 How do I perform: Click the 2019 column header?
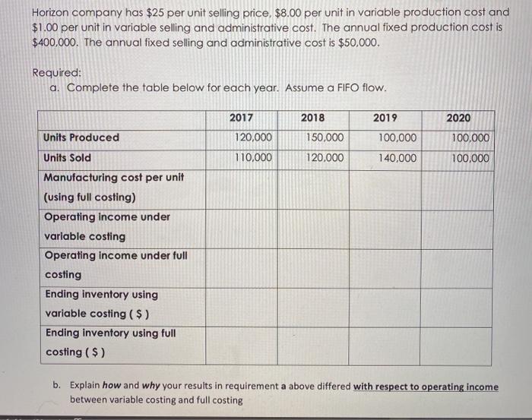tap(385, 118)
